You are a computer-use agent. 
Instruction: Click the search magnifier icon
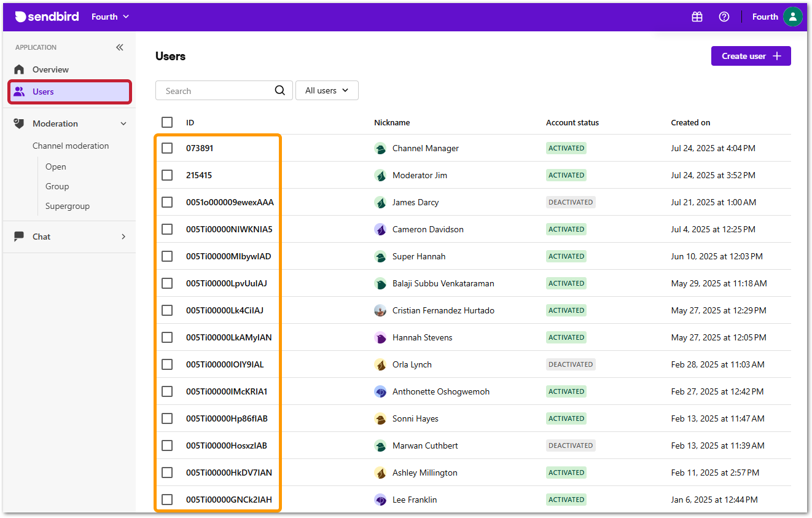point(279,90)
